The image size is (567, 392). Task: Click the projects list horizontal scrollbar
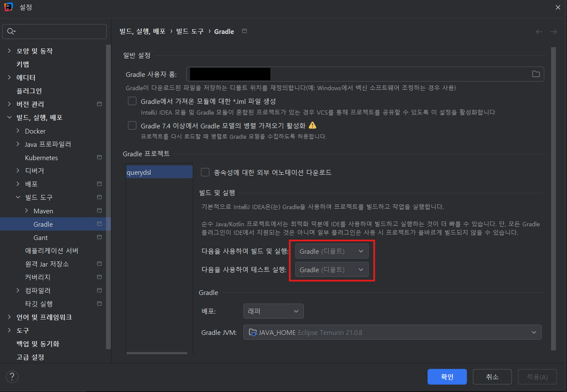tap(157, 353)
